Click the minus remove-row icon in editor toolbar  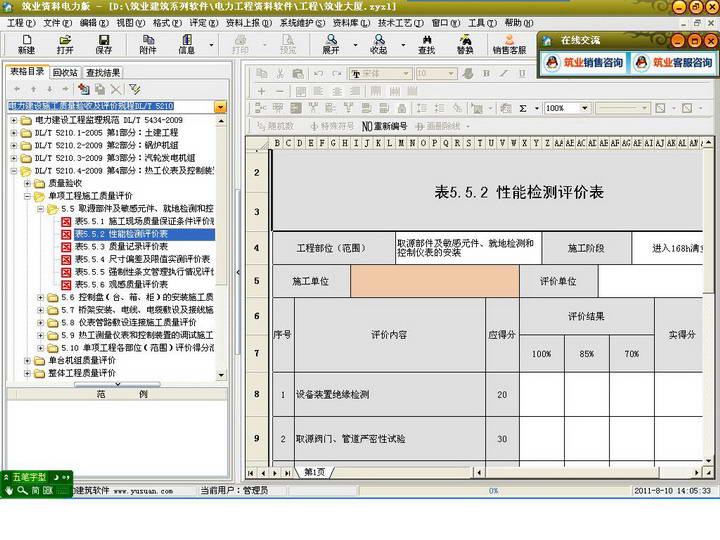280,91
